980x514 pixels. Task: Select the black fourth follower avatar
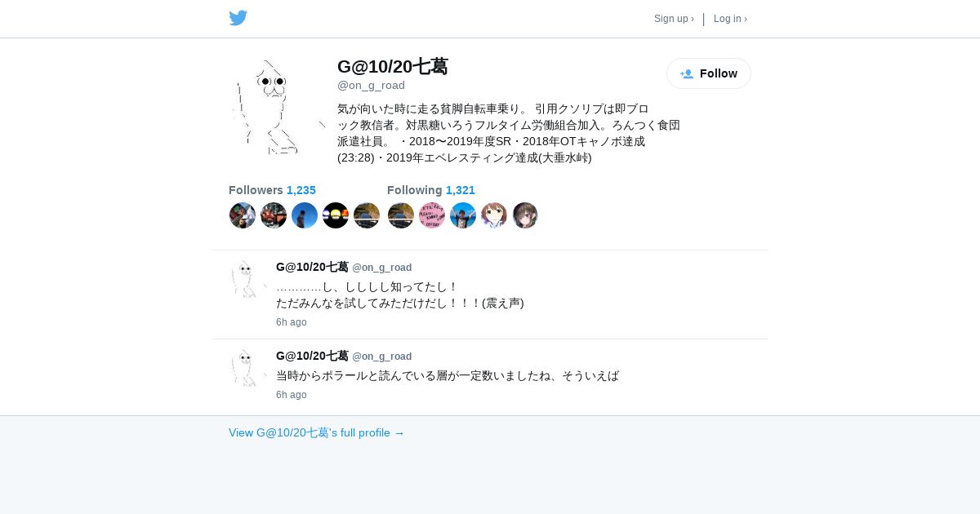pyautogui.click(x=336, y=215)
